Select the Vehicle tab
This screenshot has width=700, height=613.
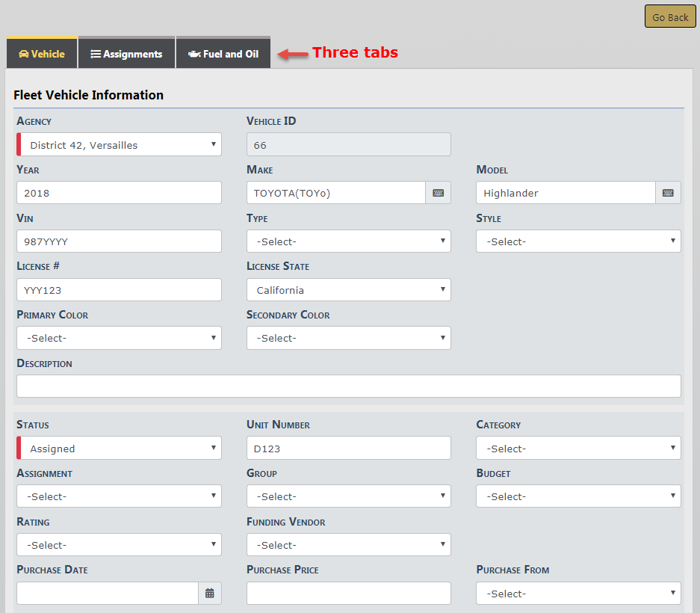pos(42,54)
